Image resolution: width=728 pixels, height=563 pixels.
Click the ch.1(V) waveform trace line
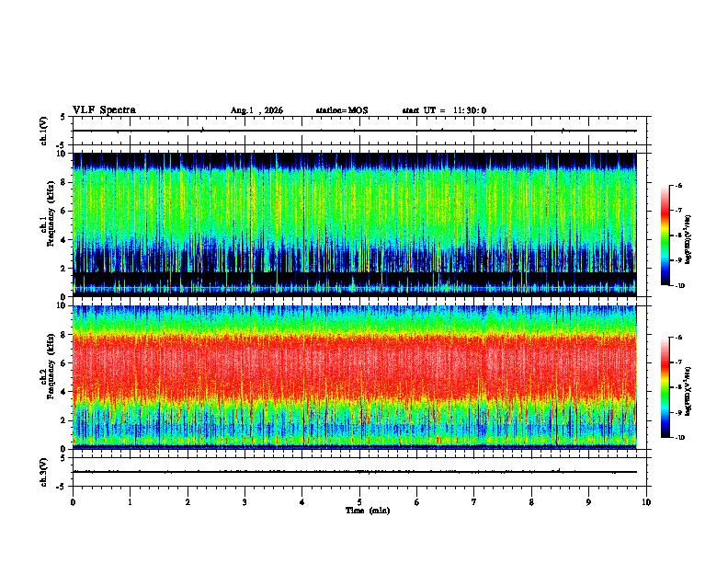click(x=354, y=131)
